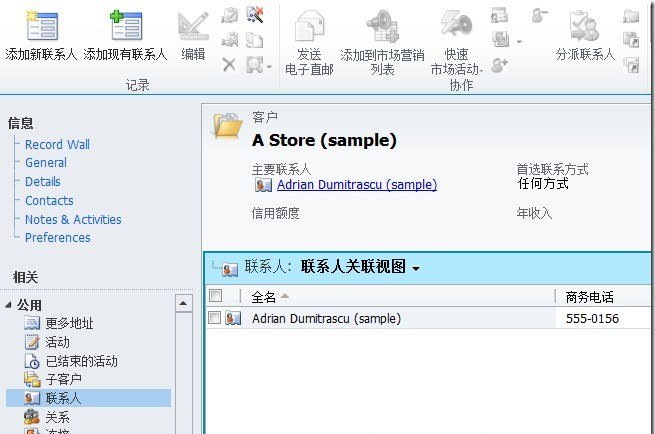Click the contact icon in the view header bar
The width and height of the screenshot is (655, 434).
point(230,269)
